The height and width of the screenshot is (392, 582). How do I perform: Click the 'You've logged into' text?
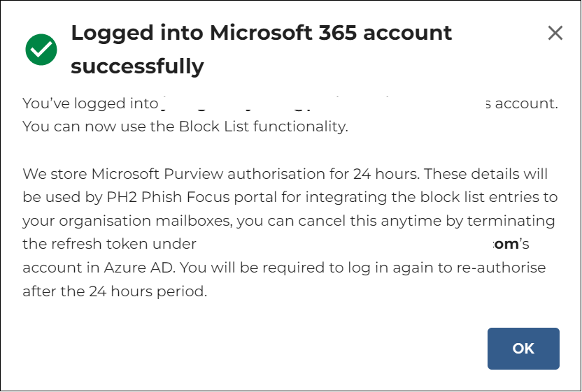point(90,103)
